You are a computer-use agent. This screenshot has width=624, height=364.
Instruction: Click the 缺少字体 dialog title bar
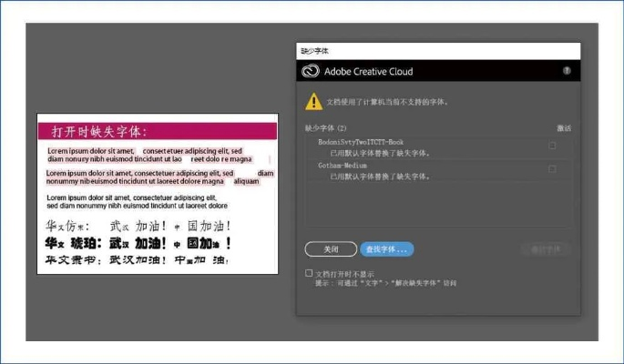click(x=437, y=51)
